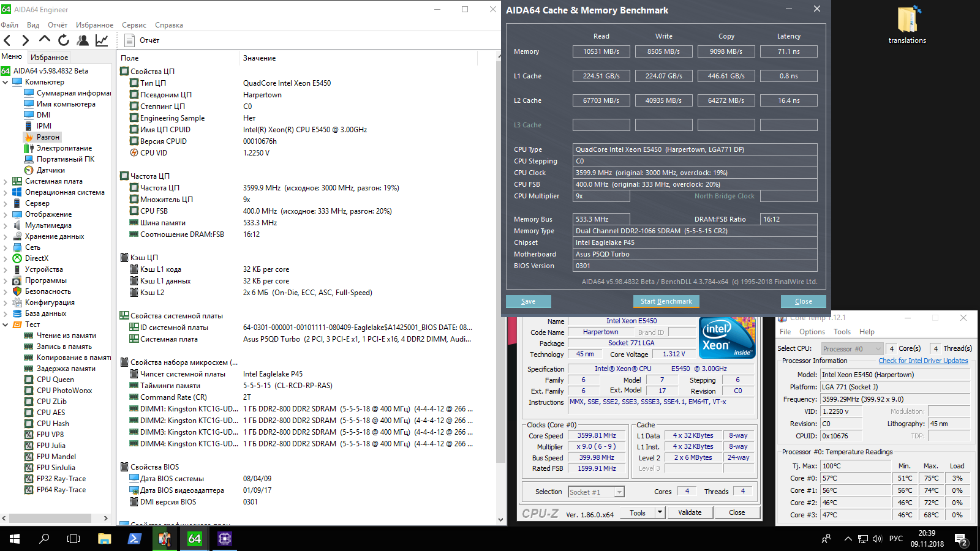This screenshot has width=980, height=551.
Task: Click the user icon in AIDA64 toolbar
Action: (83, 40)
